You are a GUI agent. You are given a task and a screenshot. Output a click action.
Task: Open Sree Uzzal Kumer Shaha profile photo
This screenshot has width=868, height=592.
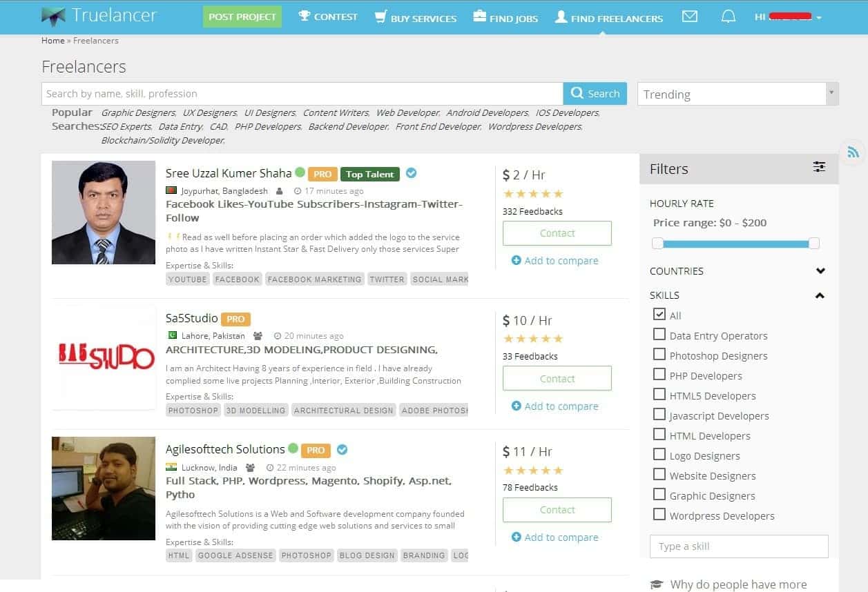click(x=104, y=213)
